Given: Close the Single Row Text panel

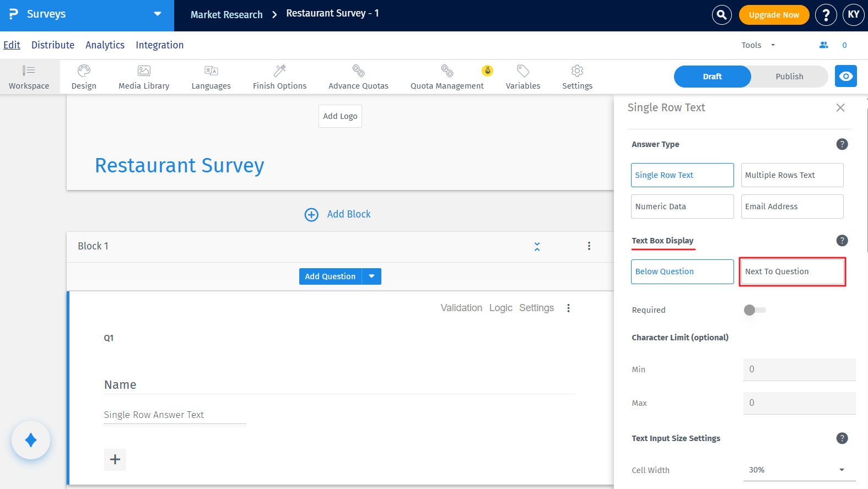Looking at the screenshot, I should coord(840,107).
